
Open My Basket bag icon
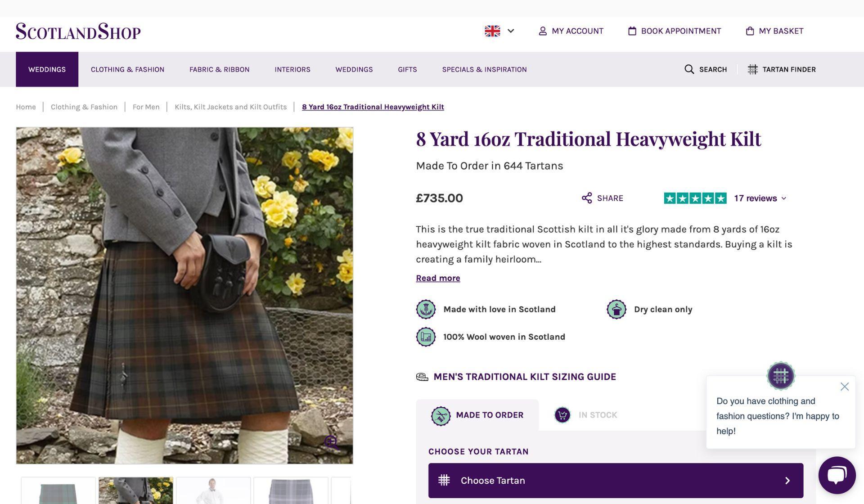(x=750, y=31)
